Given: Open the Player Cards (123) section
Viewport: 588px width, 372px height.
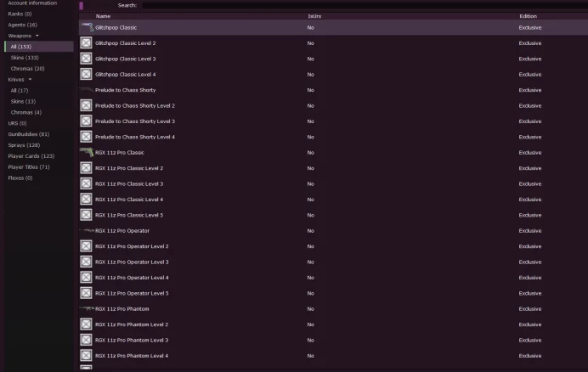Looking at the screenshot, I should (31, 156).
